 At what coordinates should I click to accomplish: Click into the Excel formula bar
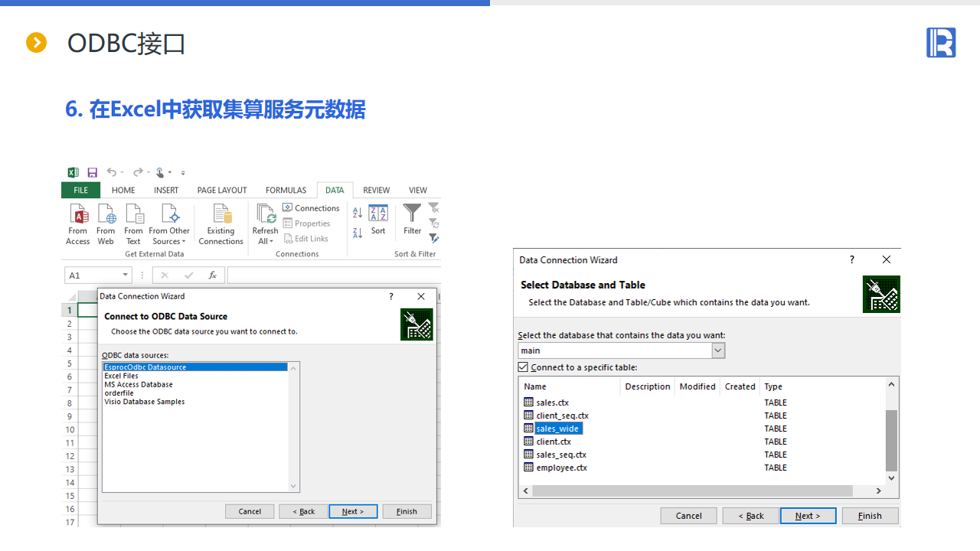pyautogui.click(x=334, y=275)
